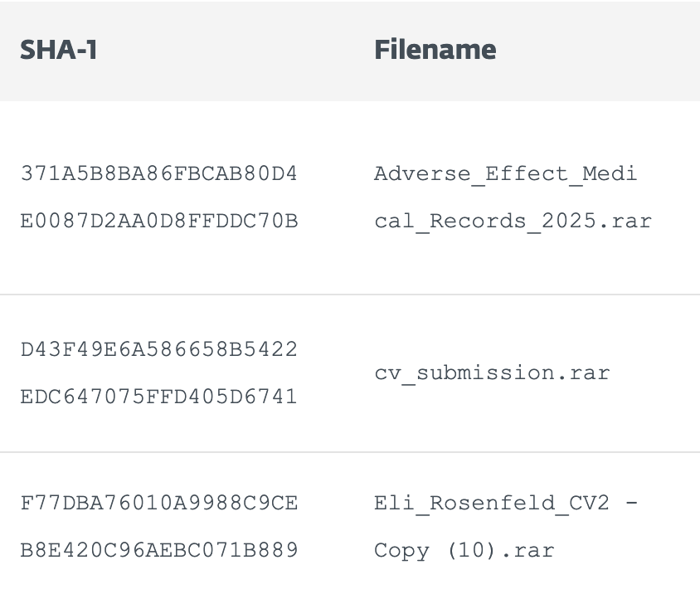Click hash line starting with E0087D2AA0D8

159,222
